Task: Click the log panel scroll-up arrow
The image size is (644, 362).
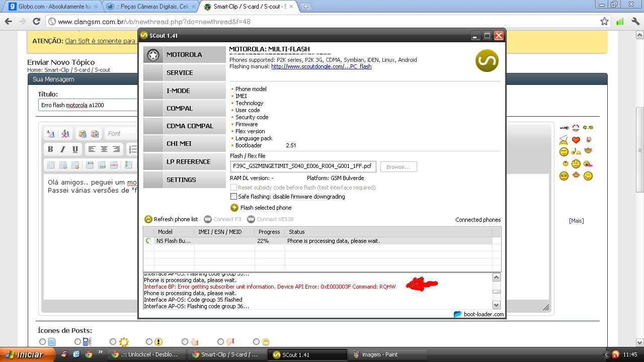Action: click(x=496, y=278)
